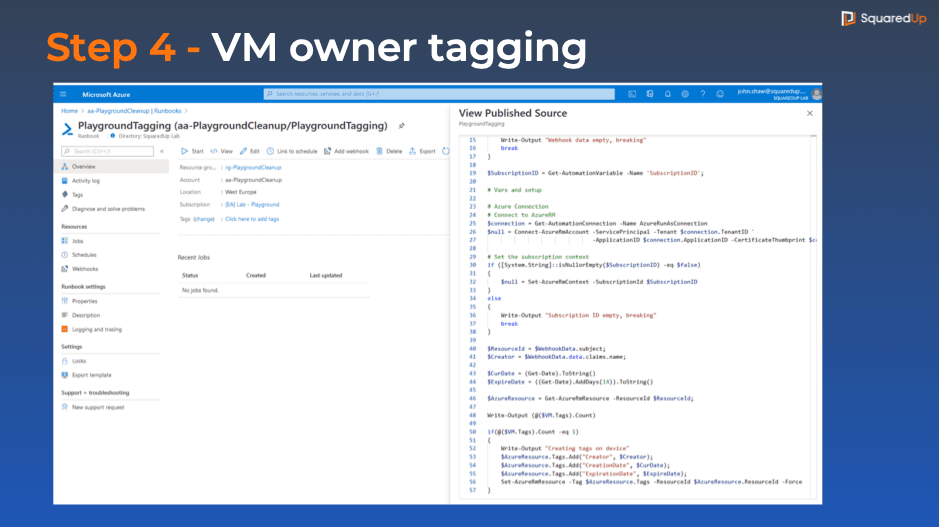The width and height of the screenshot is (939, 527).
Task: Open Locks under Settings
Action: pos(78,361)
